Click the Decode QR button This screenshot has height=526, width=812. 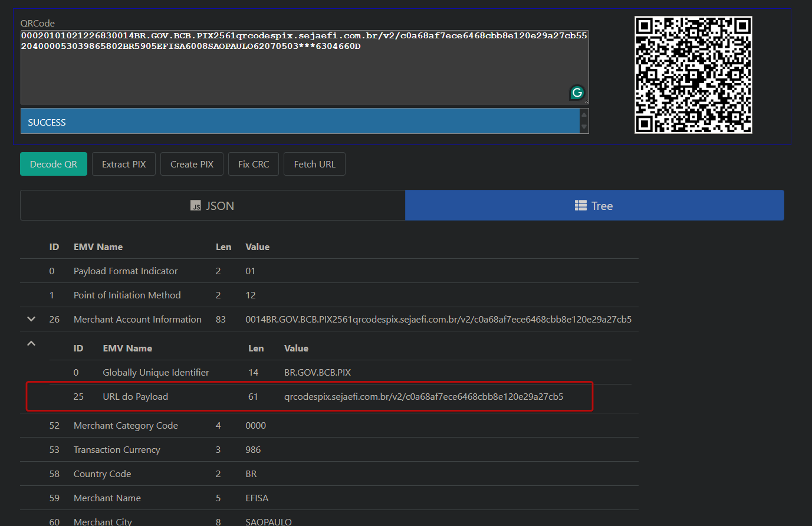pos(54,164)
